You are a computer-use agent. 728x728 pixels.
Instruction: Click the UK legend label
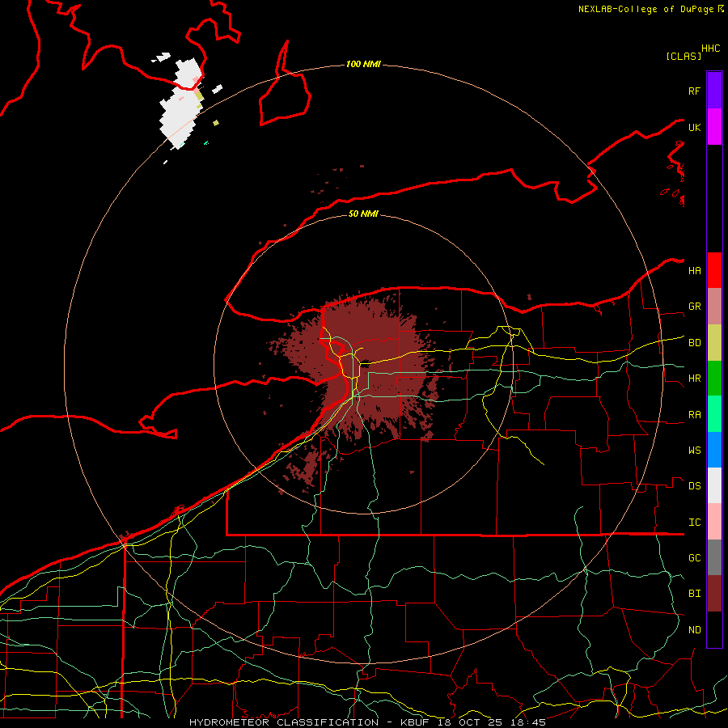[694, 127]
